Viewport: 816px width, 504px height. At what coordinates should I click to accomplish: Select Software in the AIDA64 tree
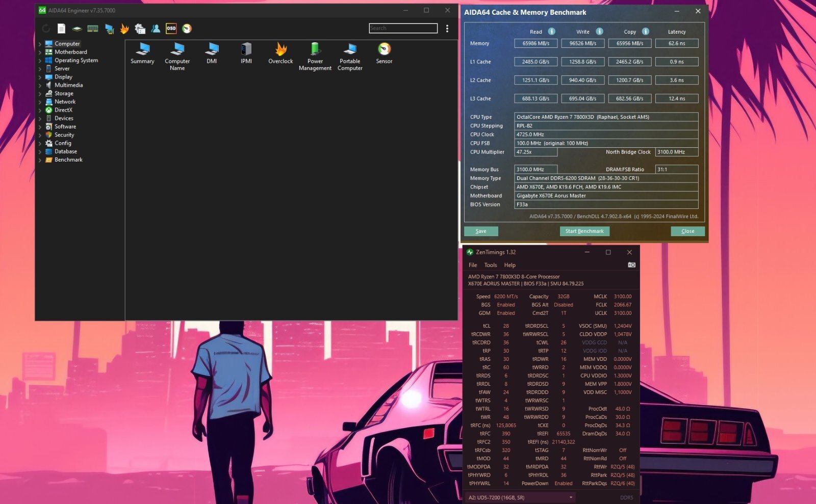65,126
